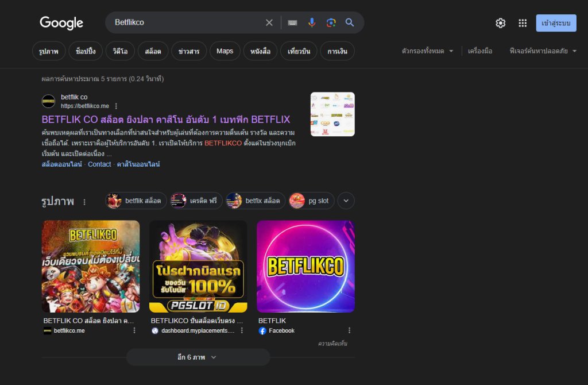
Task: Switch to the ข่าวสาร tab
Action: coord(189,51)
